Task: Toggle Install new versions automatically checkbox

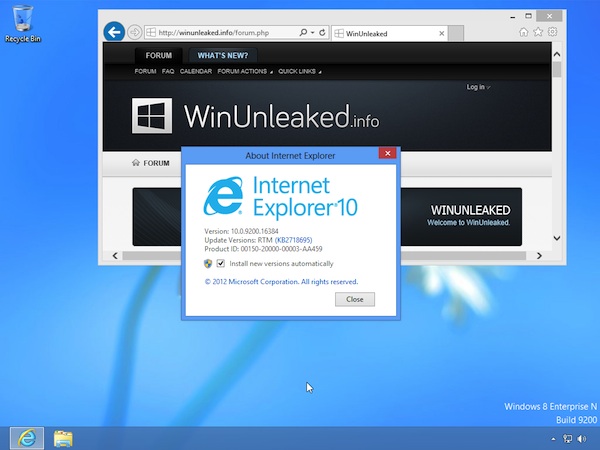Action: 220,263
